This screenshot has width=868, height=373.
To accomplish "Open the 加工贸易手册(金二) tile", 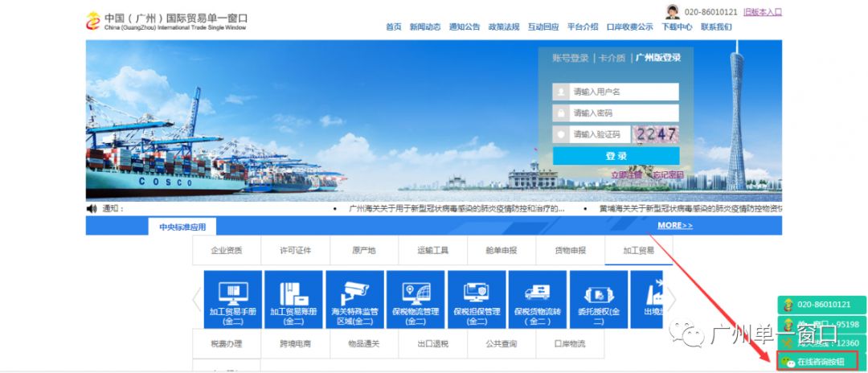I will 233,299.
